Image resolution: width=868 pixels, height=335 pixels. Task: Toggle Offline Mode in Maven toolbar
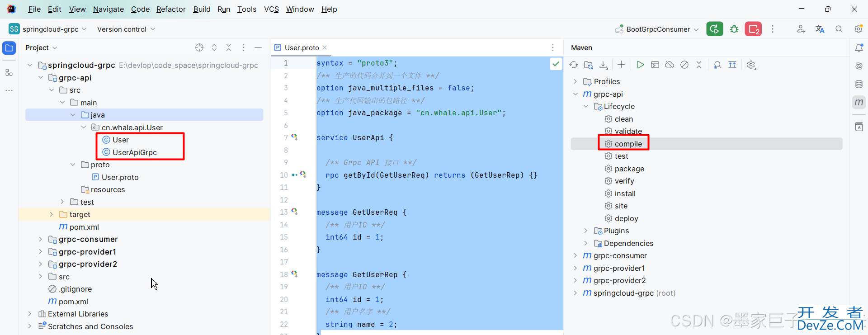click(x=670, y=65)
